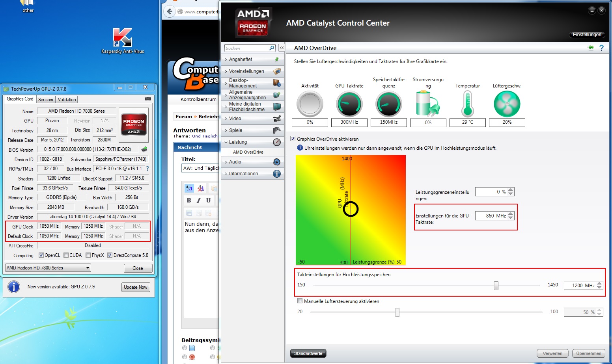
Task: Click the BIOS save chip icon in GPU-Z
Action: 144,149
